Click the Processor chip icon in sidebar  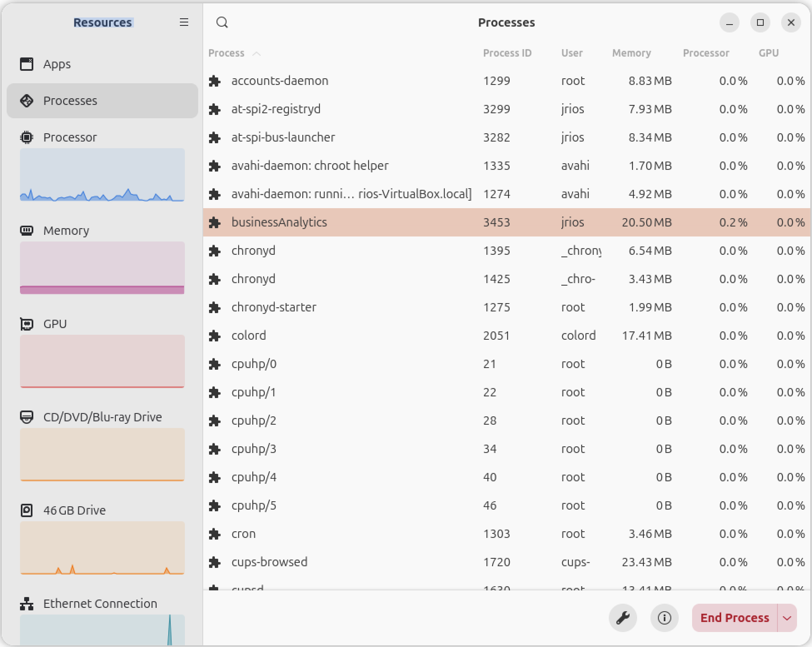27,137
